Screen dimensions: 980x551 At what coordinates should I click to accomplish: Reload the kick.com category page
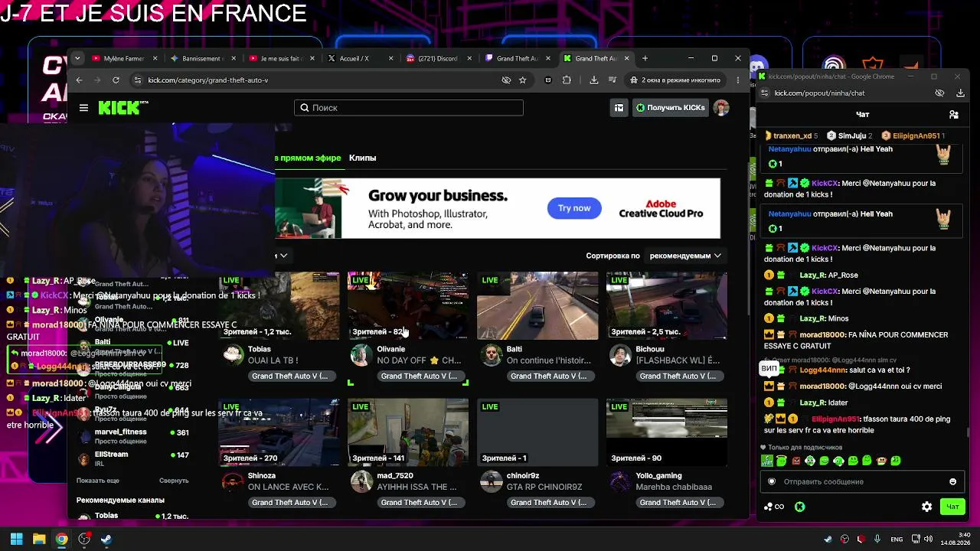[116, 80]
